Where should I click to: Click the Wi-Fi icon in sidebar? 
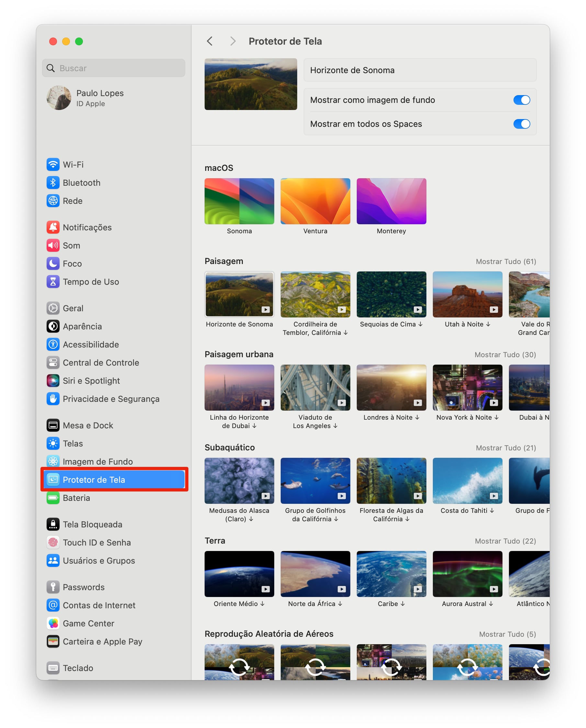tap(53, 164)
